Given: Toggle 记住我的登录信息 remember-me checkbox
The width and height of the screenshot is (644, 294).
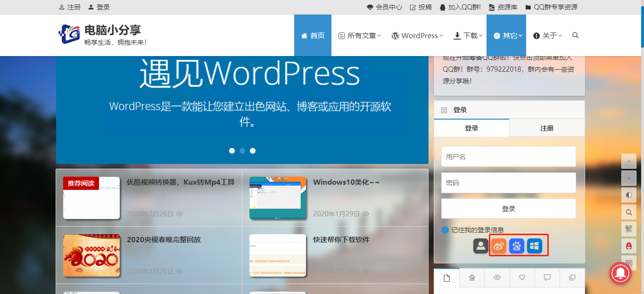Looking at the screenshot, I should 445,230.
